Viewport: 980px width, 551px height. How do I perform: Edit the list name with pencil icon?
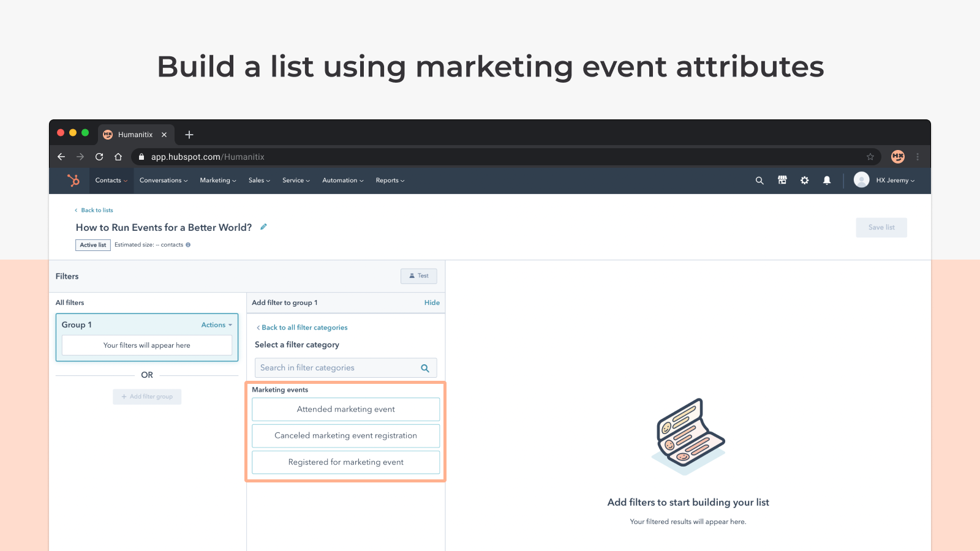263,227
